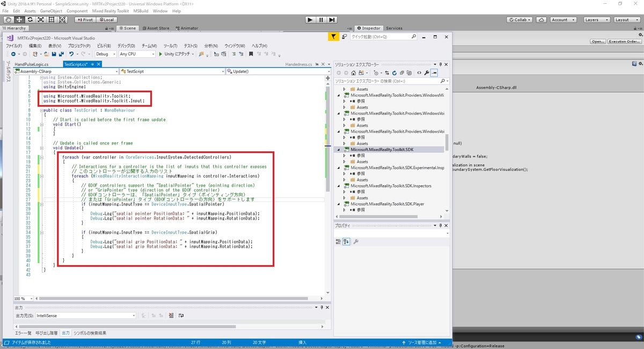Close the TestScript.cs tab
Screen dimensions: 644x349
pyautogui.click(x=99, y=64)
